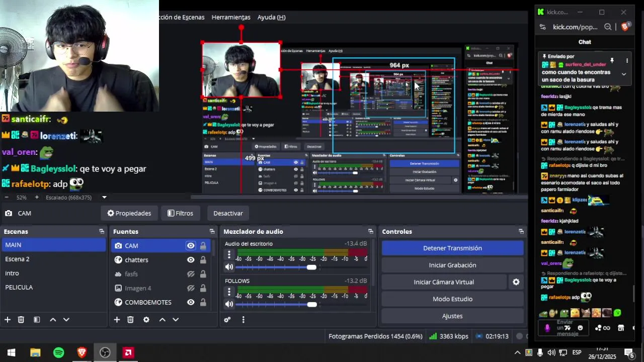Open virtual camera settings gear
Viewport: 644px width, 362px height.
pyautogui.click(x=516, y=282)
